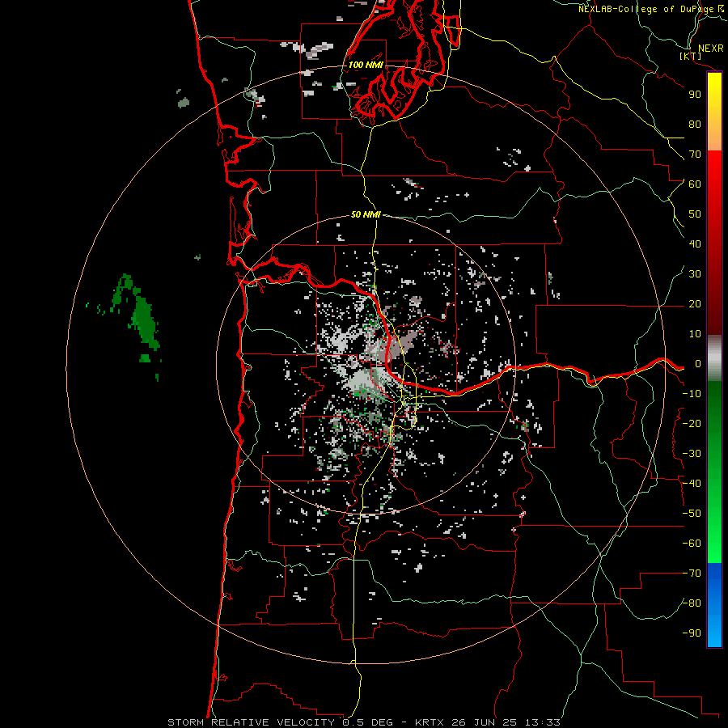The image size is (728, 728).
Task: Click the 80 value on velocity scale
Action: pos(695,125)
